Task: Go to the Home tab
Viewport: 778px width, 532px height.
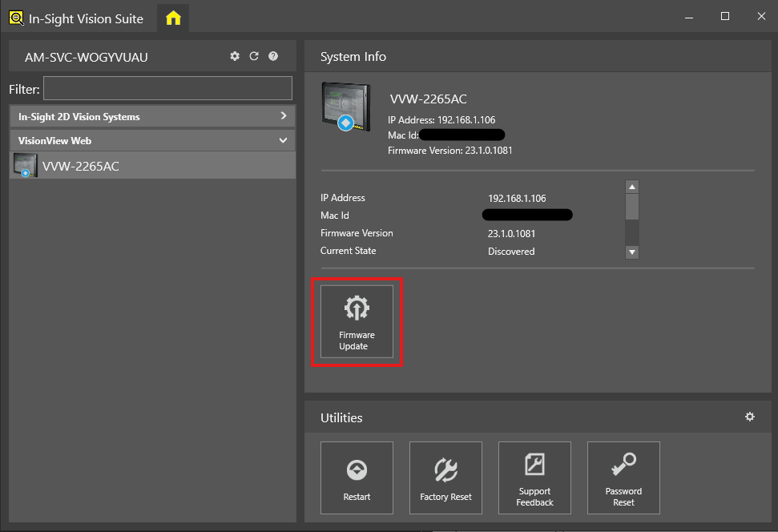Action: (x=173, y=18)
